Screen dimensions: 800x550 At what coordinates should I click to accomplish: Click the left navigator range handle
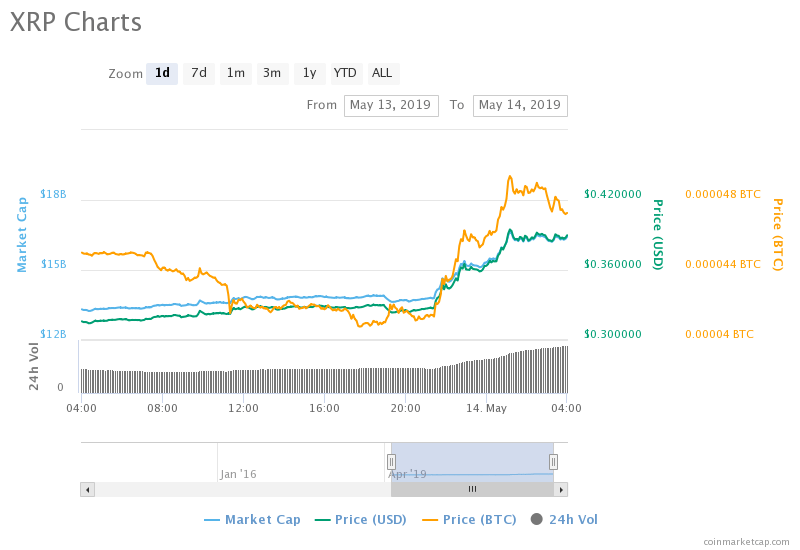(391, 462)
